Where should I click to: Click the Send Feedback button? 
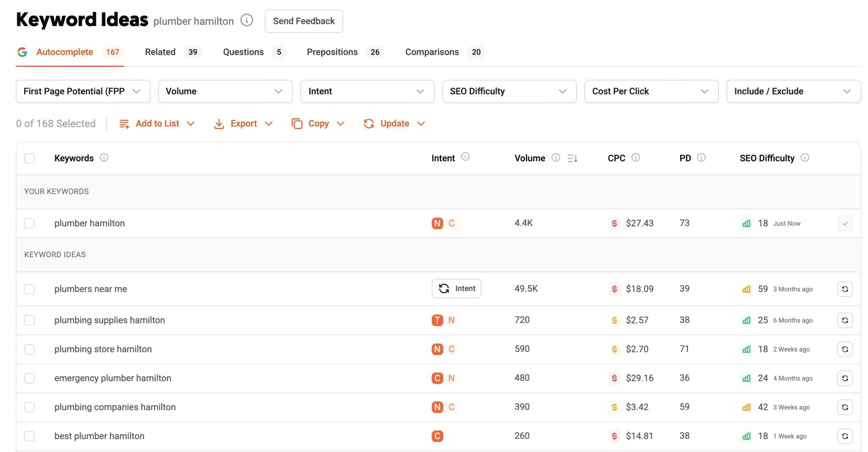tap(303, 21)
